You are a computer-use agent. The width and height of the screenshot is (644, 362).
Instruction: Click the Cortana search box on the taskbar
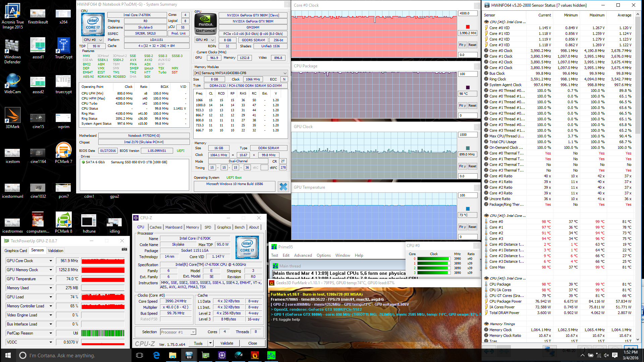(x=74, y=355)
